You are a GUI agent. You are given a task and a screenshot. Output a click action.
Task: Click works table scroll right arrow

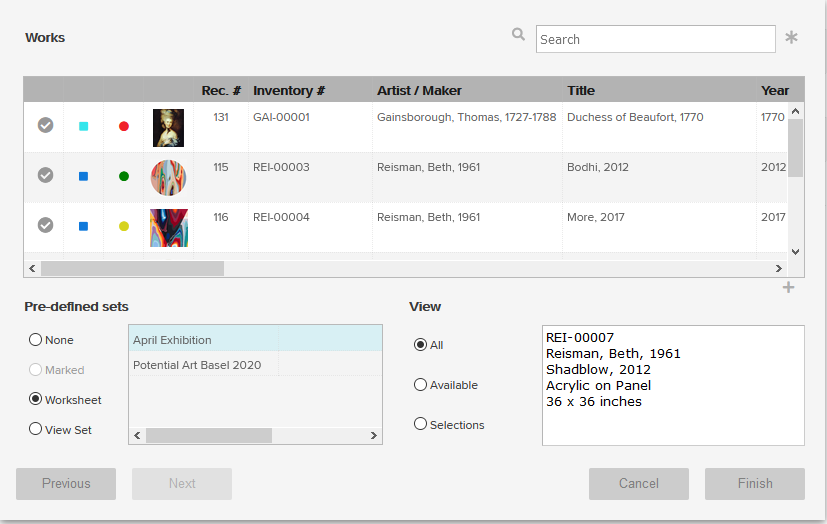pos(778,268)
